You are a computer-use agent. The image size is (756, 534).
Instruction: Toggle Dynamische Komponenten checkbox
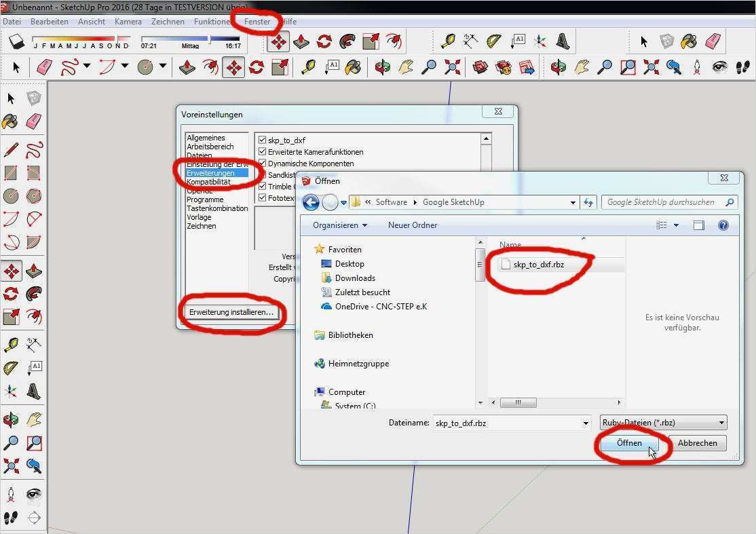262,164
